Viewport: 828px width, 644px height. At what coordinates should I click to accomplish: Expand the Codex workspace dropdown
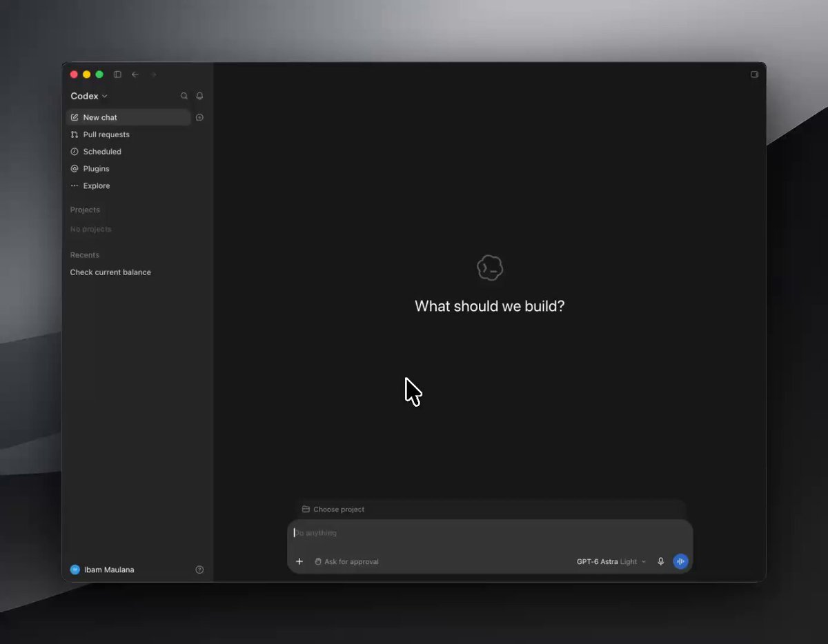pos(89,97)
